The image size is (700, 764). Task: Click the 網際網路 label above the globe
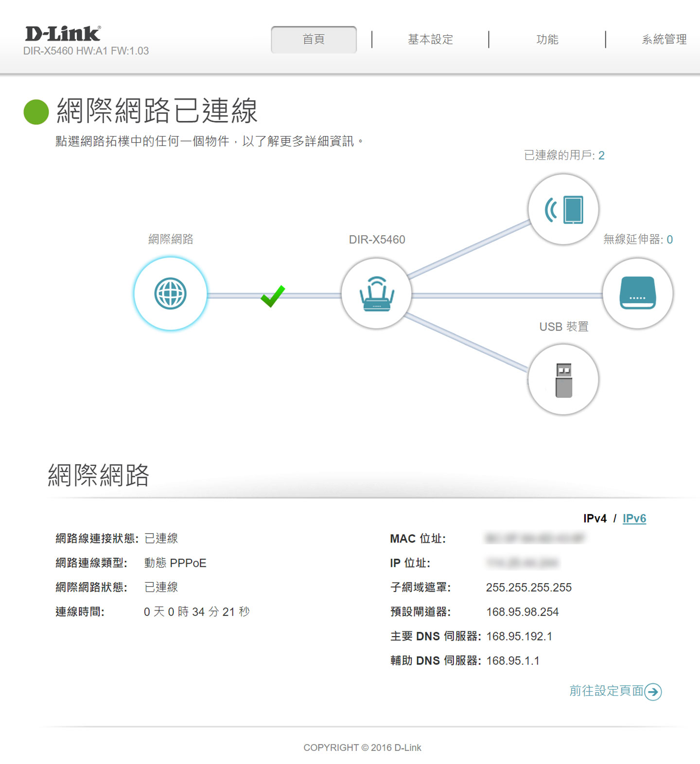[x=171, y=239]
